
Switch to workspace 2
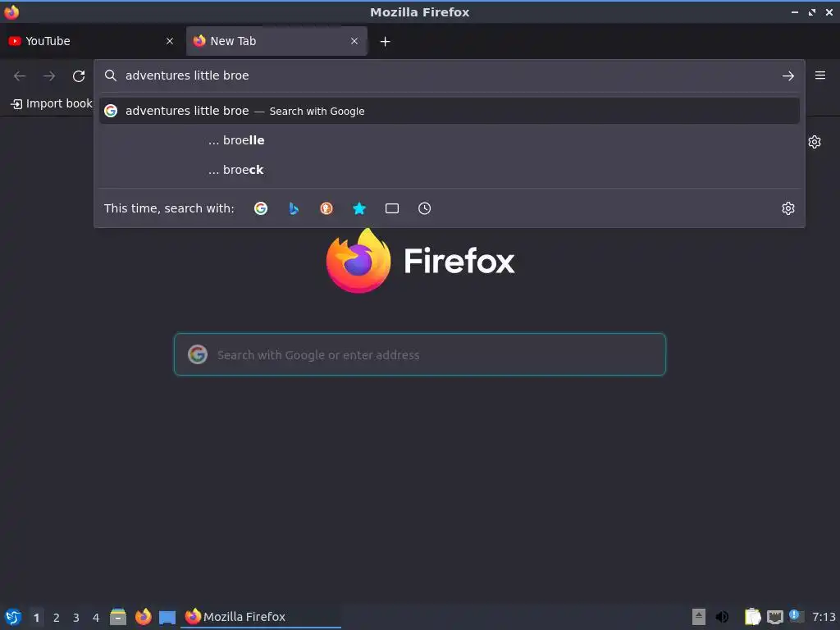pos(57,618)
